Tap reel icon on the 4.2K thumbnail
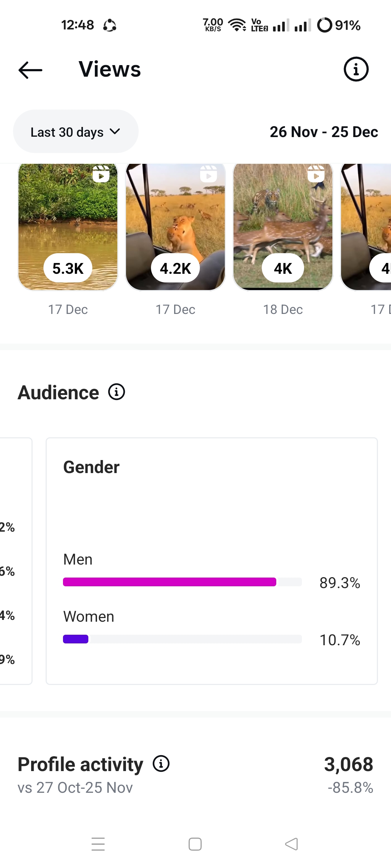The height and width of the screenshot is (868, 391). pos(209,174)
